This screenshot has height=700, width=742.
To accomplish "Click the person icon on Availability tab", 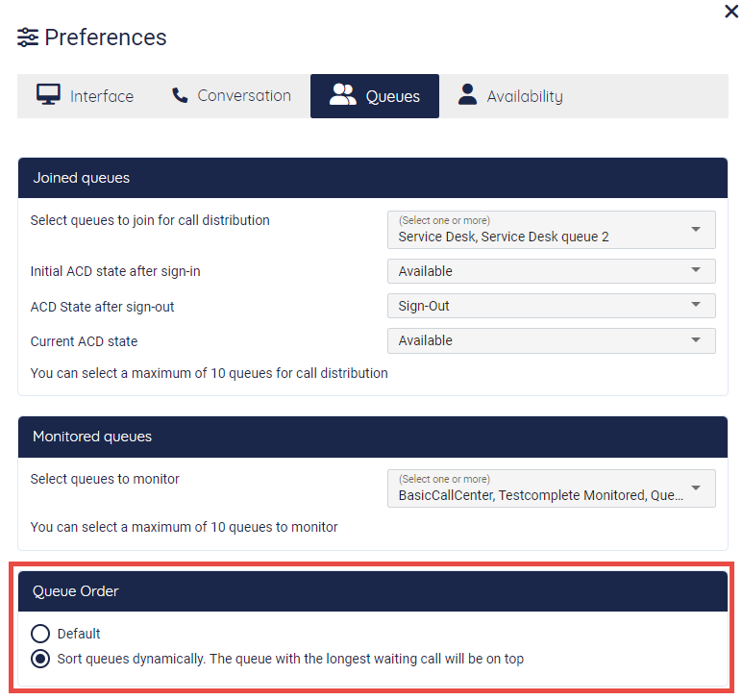I will pos(468,94).
